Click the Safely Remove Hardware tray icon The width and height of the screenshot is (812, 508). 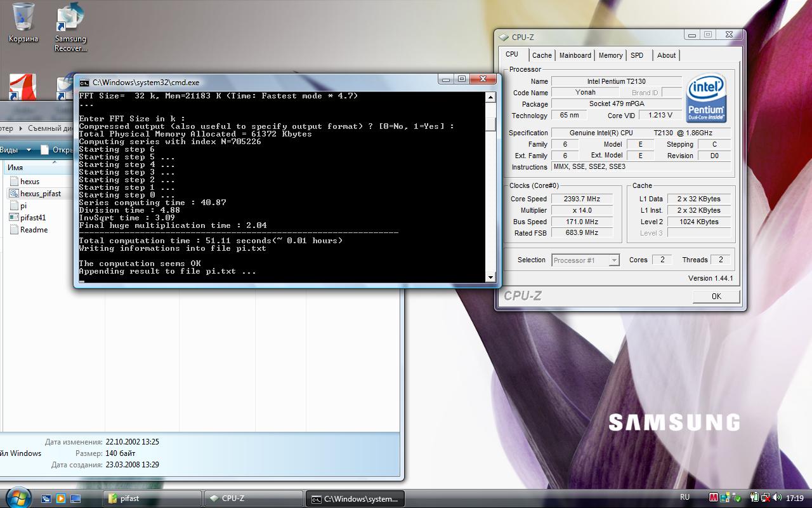[735, 498]
